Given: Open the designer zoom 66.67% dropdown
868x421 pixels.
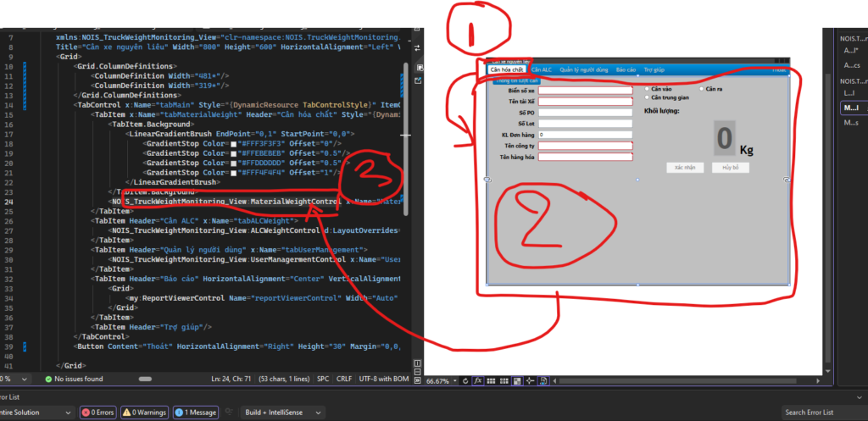Looking at the screenshot, I should coord(454,381).
